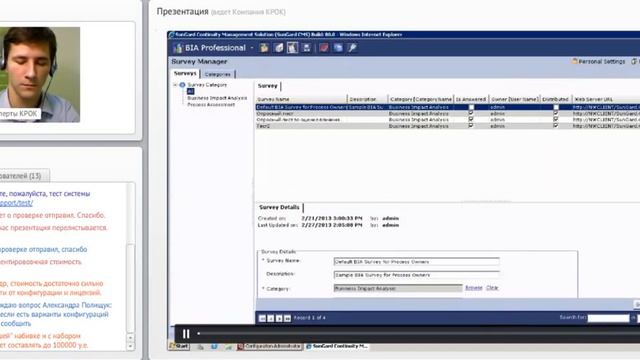Open the test link in chat
Viewport: 640px width, 360px height.
tap(16, 203)
